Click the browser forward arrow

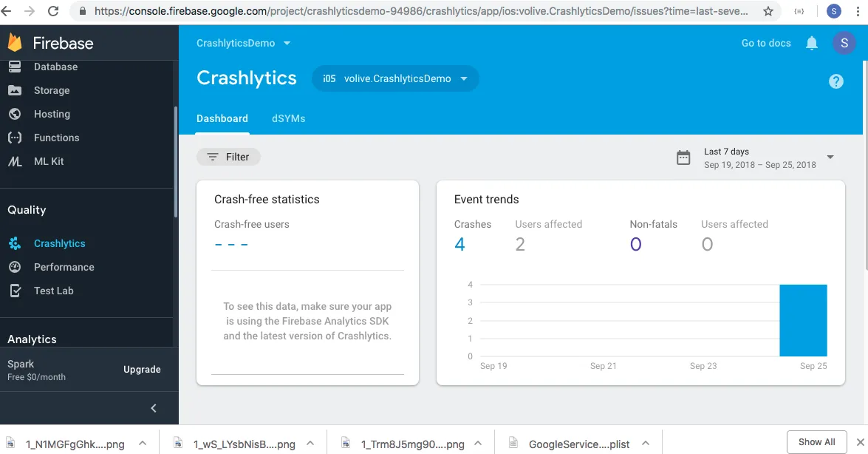pyautogui.click(x=30, y=11)
